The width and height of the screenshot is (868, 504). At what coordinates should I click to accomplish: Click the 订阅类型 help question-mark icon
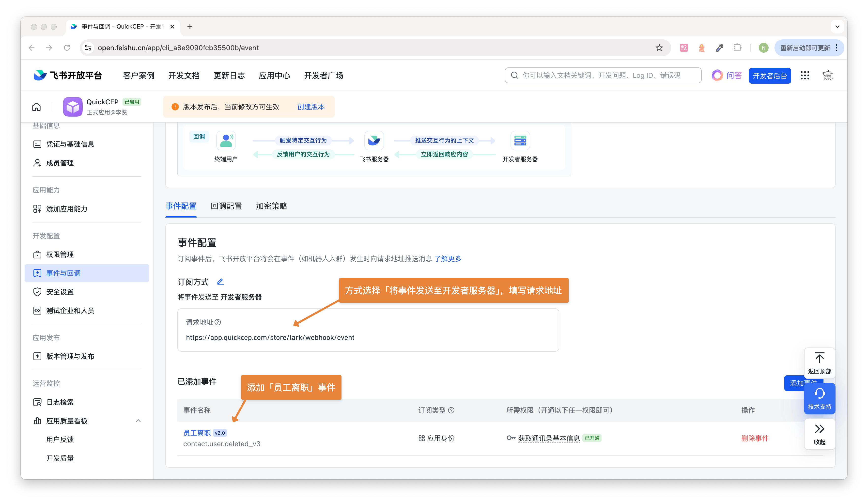pos(451,410)
